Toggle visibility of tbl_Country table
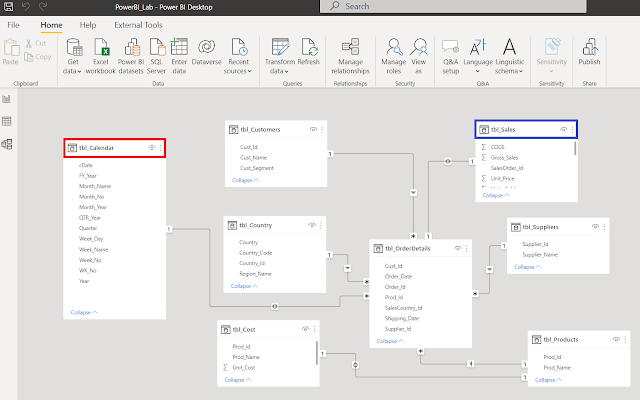This screenshot has width=640, height=400. point(312,225)
